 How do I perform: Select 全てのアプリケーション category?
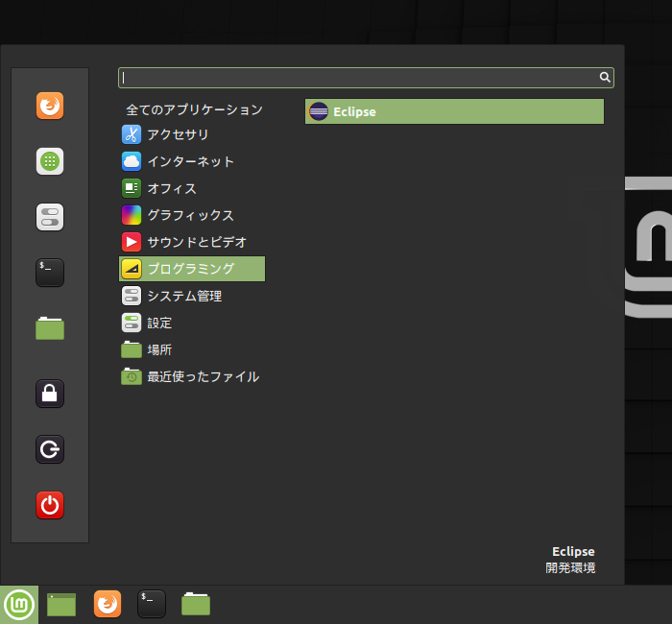pyautogui.click(x=192, y=109)
